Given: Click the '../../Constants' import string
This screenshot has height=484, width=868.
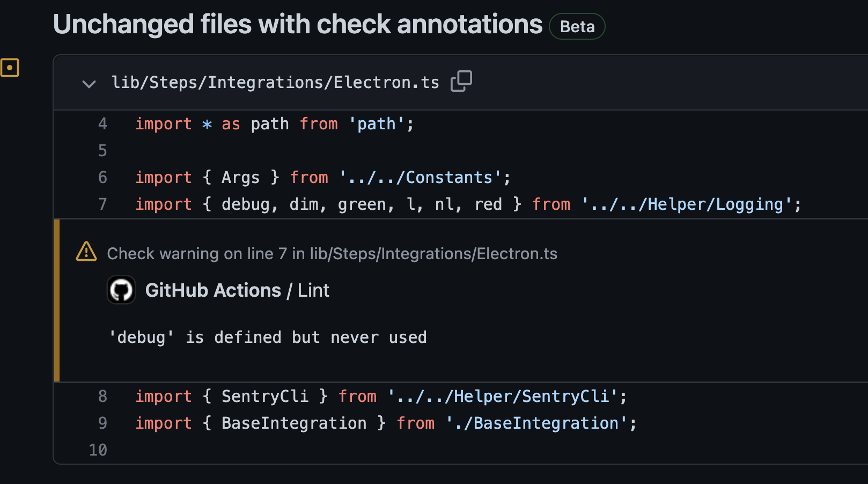Looking at the screenshot, I should click(420, 178).
